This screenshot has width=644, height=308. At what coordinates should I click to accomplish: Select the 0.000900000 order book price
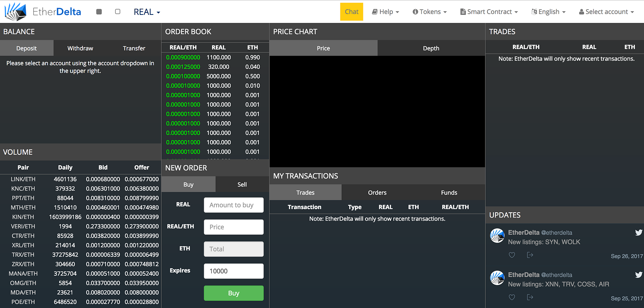tap(183, 57)
